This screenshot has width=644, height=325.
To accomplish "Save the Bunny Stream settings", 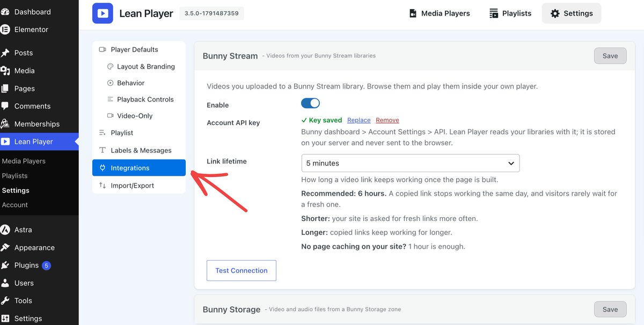I will click(x=610, y=56).
